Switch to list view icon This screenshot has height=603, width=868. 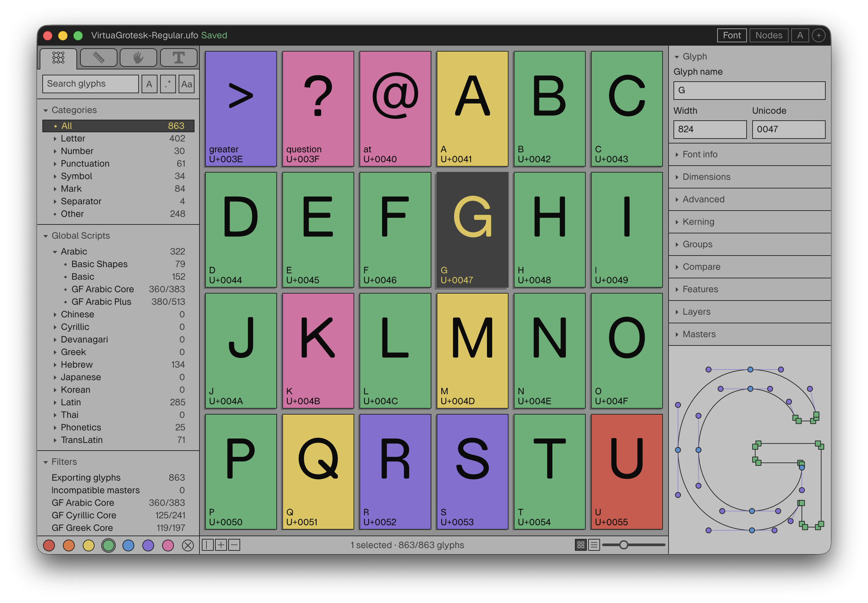[594, 545]
